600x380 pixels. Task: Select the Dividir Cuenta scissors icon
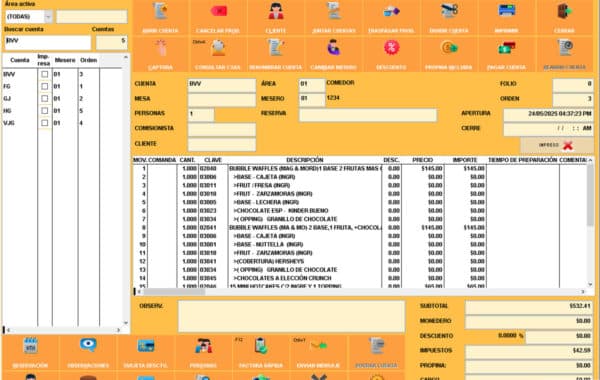point(449,18)
